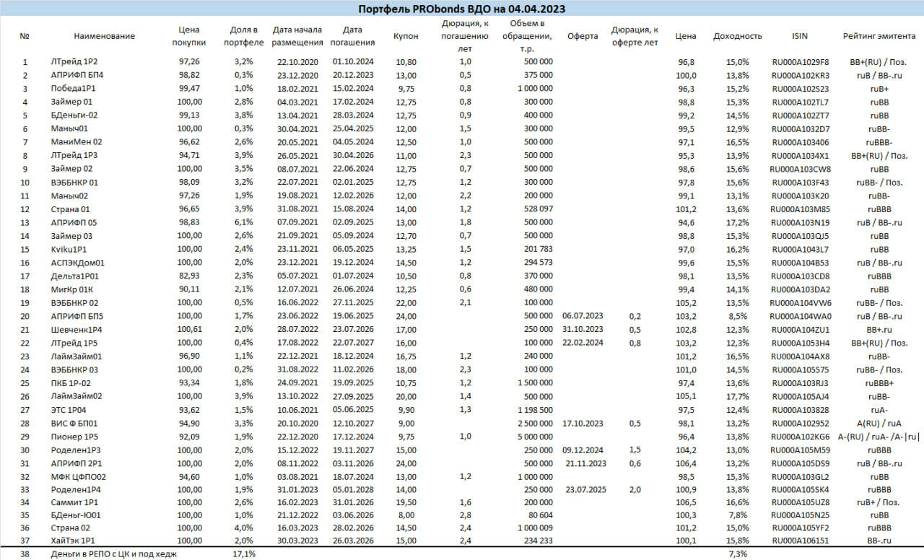The image size is (924, 560).
Task: Select ISIN 'RU000A103406'
Action: (800, 141)
